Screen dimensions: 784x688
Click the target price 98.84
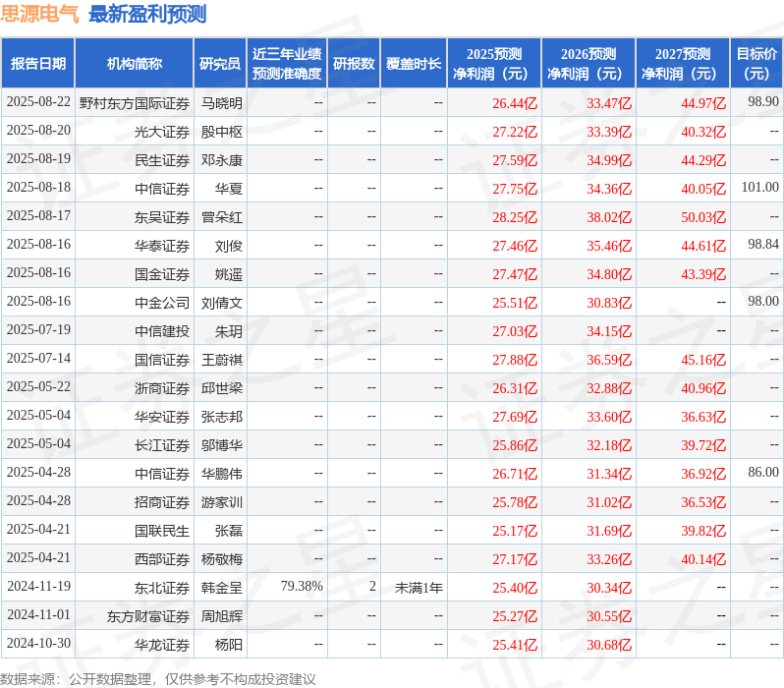(x=763, y=244)
